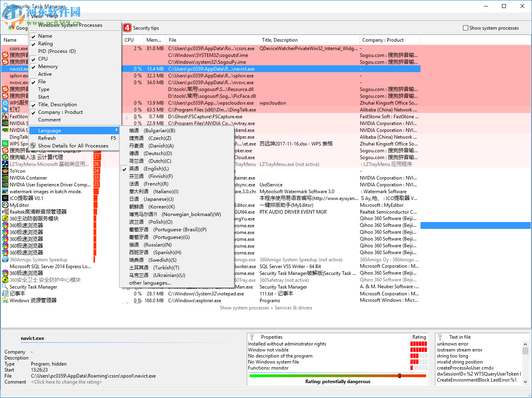The height and width of the screenshot is (398, 532).
Task: Click the Click here to change the rating link
Action: coord(66,382)
